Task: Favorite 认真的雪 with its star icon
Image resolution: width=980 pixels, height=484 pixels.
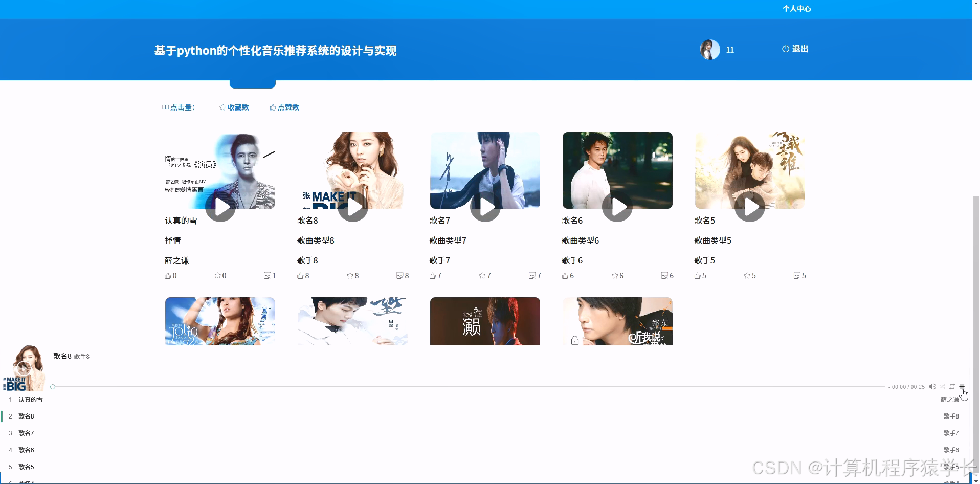Action: [x=217, y=276]
